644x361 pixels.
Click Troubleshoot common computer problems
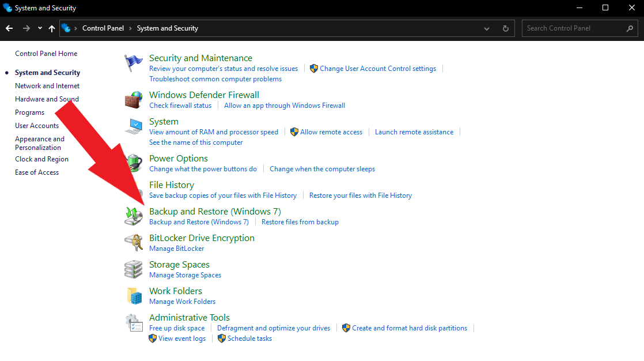(x=215, y=79)
